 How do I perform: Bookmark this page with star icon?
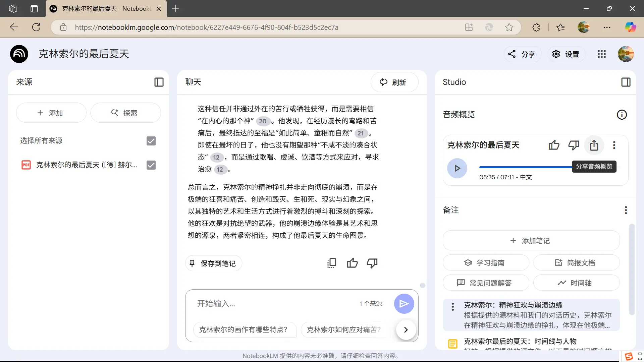point(509,27)
